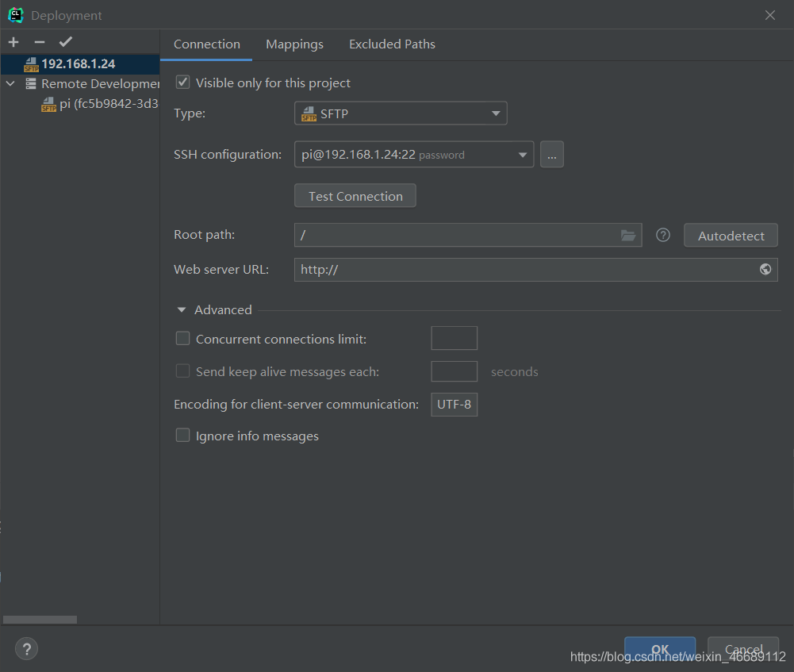Toggle Visible only for this project checkbox

(x=182, y=83)
